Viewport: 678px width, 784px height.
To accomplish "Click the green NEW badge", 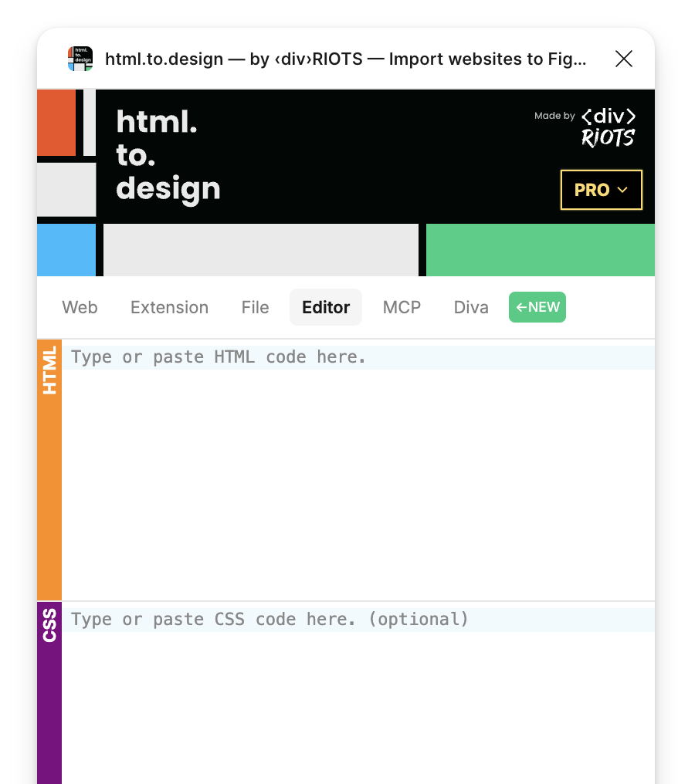I will click(537, 307).
